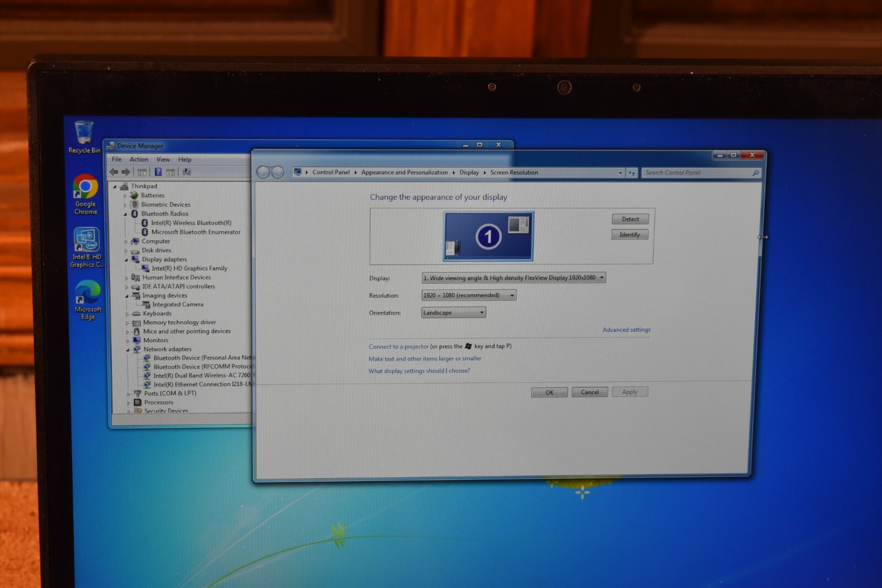Click Scan for hardware changes icon
Viewport: 882px width, 588px height.
pos(187,172)
